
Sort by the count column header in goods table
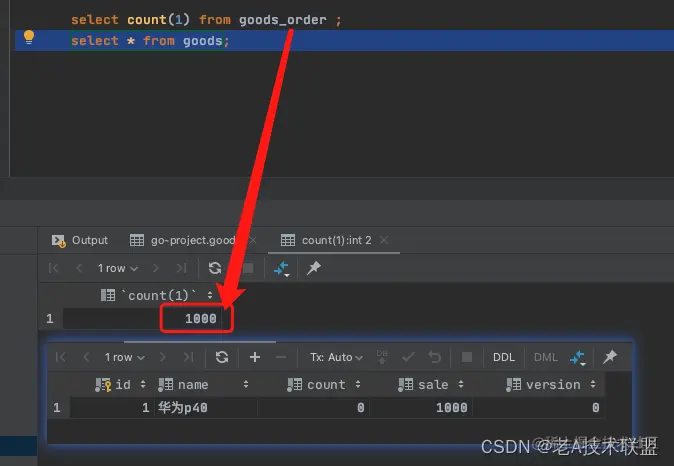(324, 385)
